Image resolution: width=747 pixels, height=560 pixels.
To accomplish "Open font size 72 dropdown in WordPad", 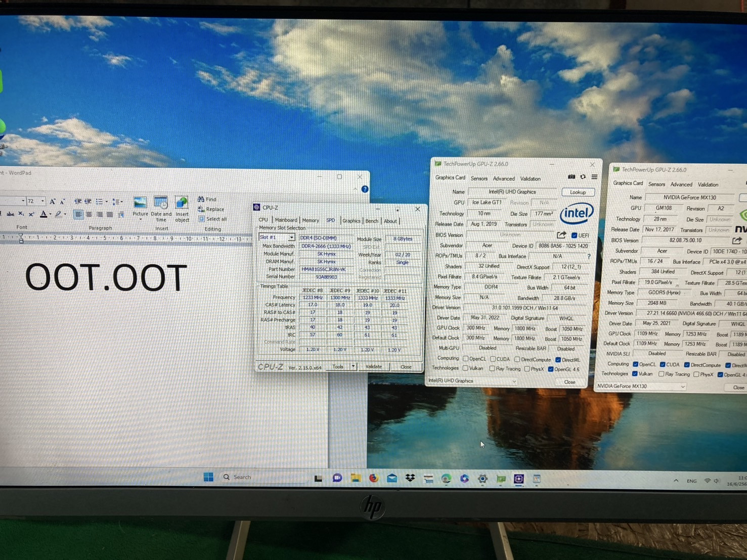I will point(42,201).
